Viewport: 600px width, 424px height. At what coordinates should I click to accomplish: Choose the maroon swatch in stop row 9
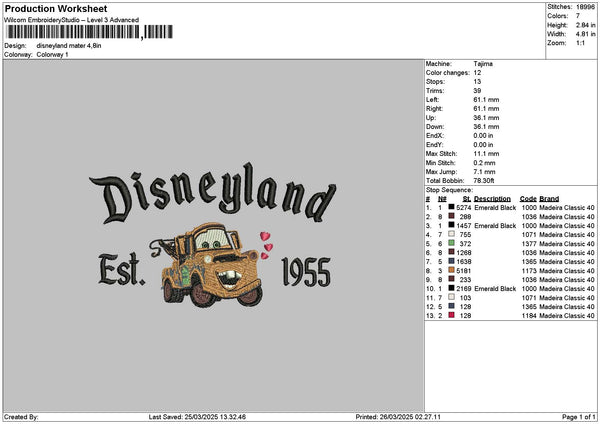pyautogui.click(x=452, y=279)
